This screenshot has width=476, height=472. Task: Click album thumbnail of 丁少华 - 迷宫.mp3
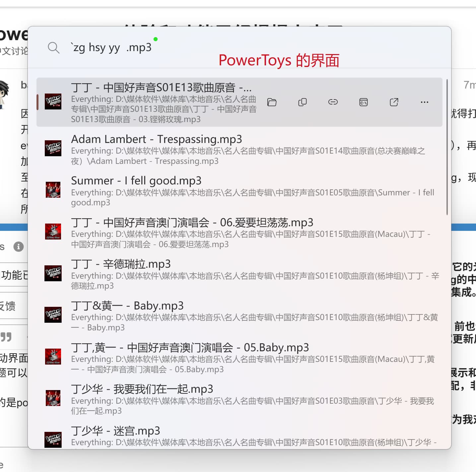point(53,439)
